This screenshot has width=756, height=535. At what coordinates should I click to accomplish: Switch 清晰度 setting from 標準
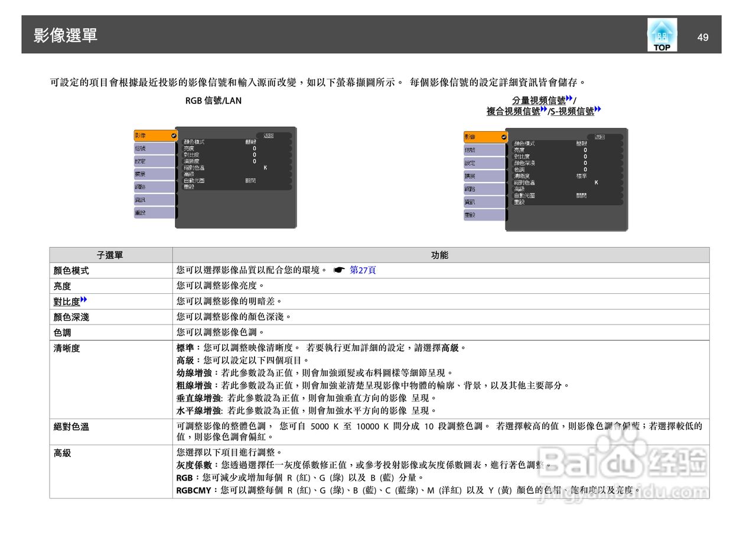pyautogui.click(x=582, y=175)
